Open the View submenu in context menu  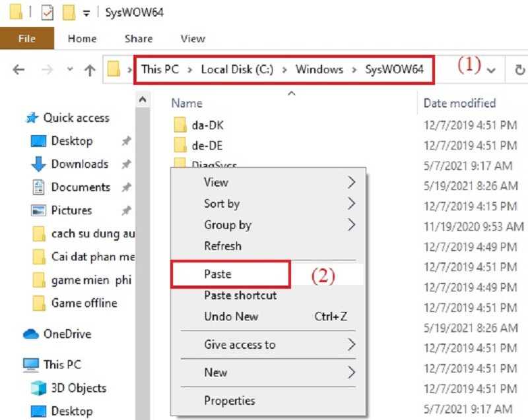tap(268, 182)
